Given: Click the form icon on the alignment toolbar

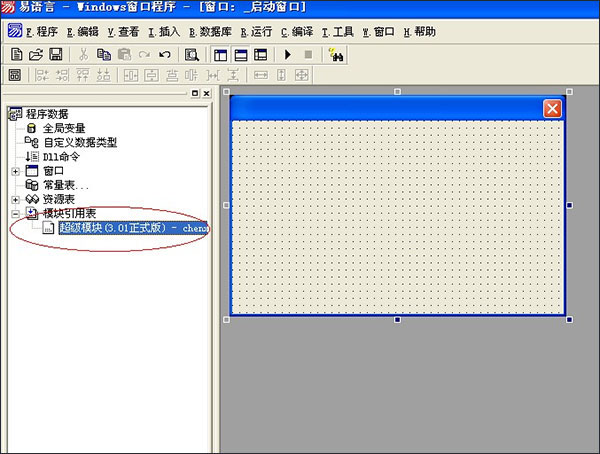Looking at the screenshot, I should (15, 75).
